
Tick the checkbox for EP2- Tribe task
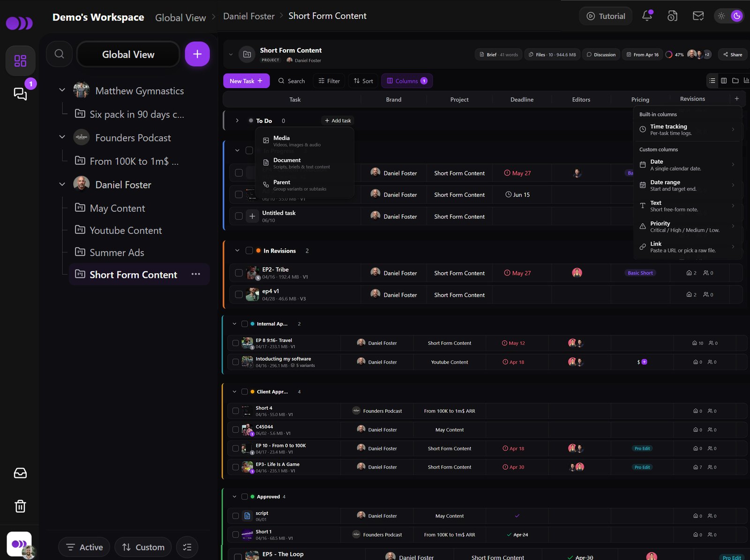pyautogui.click(x=239, y=273)
